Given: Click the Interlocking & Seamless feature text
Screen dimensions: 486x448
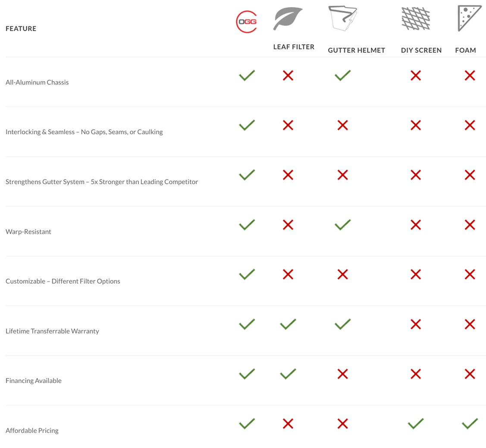Looking at the screenshot, I should click(x=84, y=132).
